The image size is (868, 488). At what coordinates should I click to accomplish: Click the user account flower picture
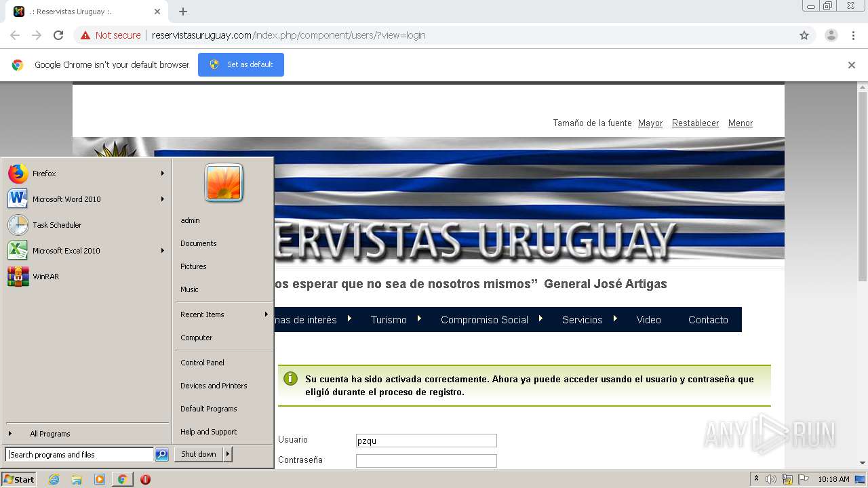[x=224, y=182]
